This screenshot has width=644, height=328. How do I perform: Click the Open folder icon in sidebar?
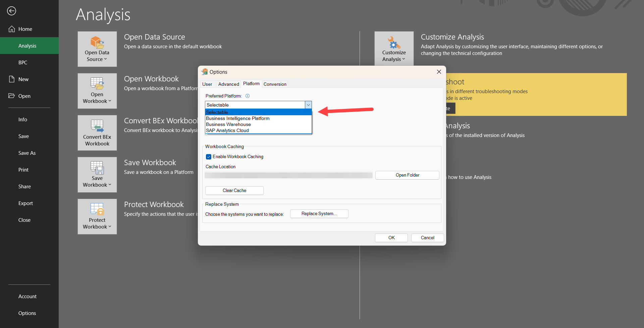point(12,96)
